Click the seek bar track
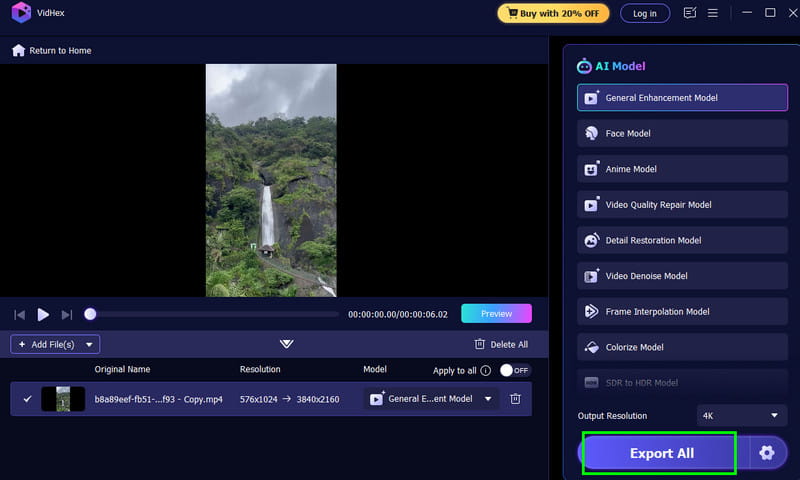800x480 pixels. (212, 314)
